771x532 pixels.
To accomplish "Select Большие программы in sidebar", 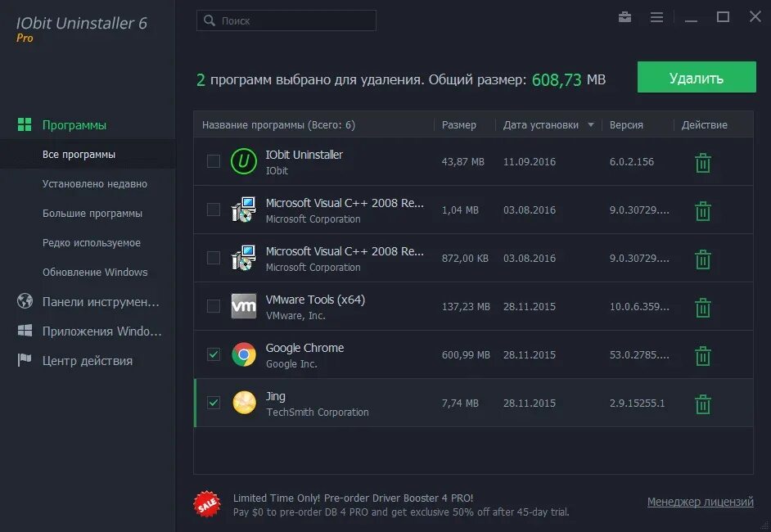I will coord(92,214).
